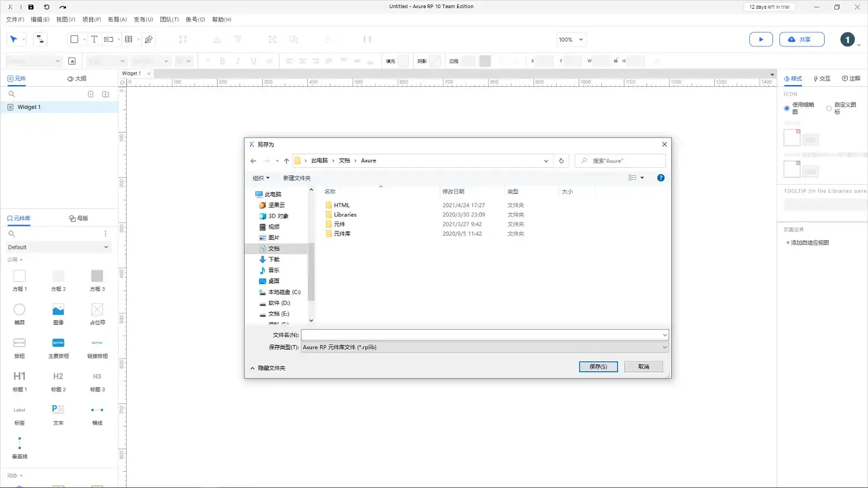This screenshot has width=868, height=488.
Task: Open the 100% zoom level dropdown
Action: [x=571, y=39]
